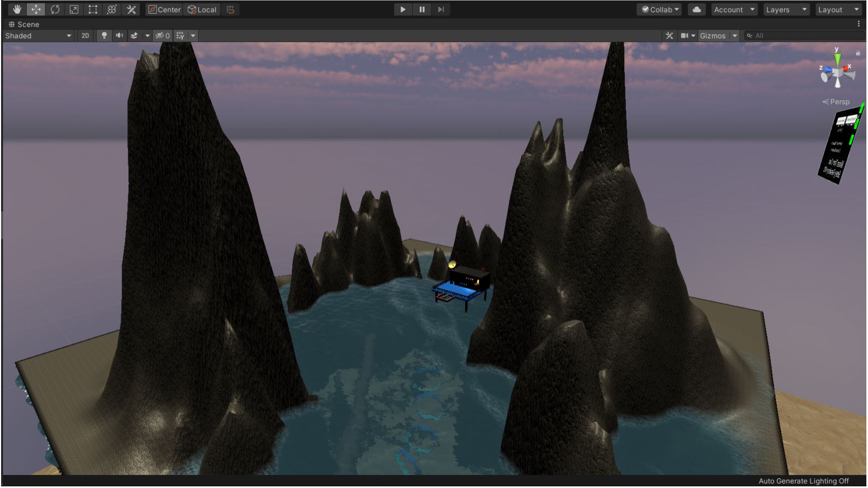Toggle pivot mode Center button
Viewport: 868px width, 488px height.
(164, 9)
